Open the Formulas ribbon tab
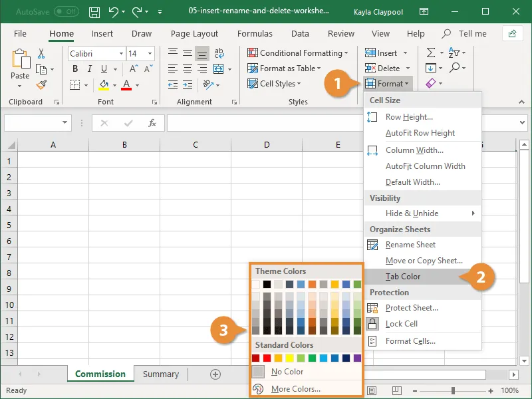Viewport: 532px width, 399px height. point(255,34)
